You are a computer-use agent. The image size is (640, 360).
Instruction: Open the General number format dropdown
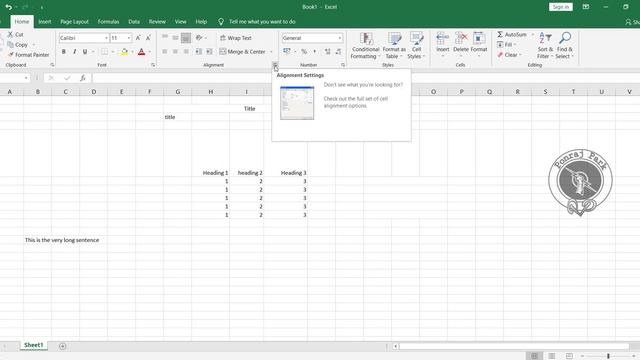[x=340, y=38]
